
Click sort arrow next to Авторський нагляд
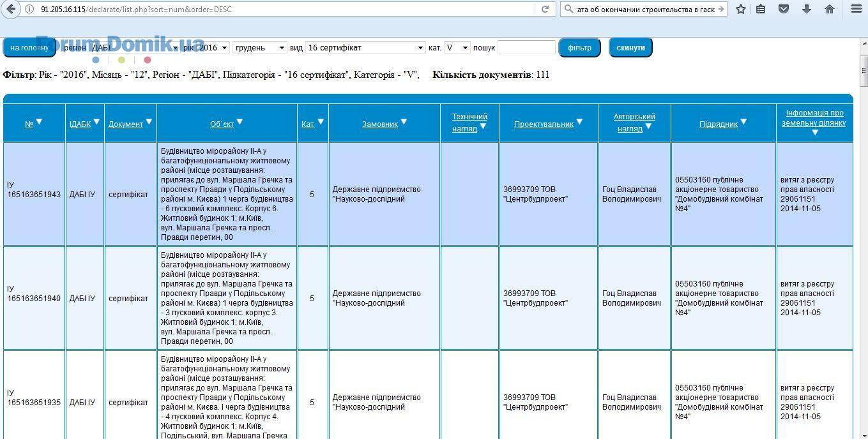point(648,126)
